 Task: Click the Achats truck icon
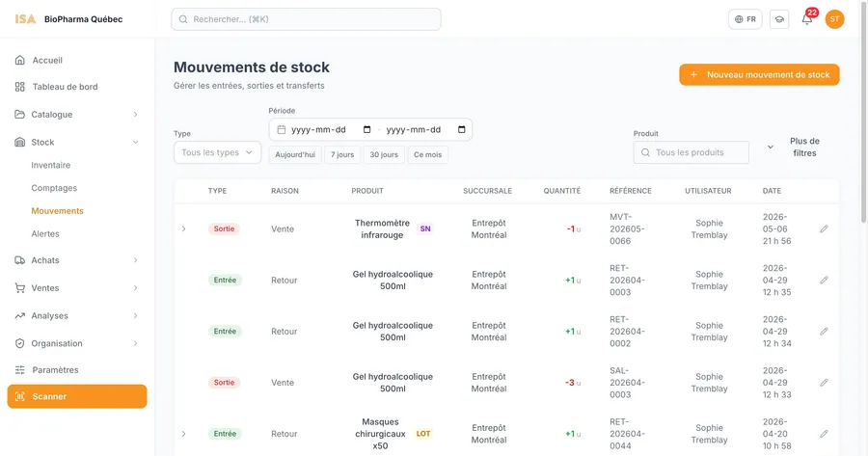point(20,260)
